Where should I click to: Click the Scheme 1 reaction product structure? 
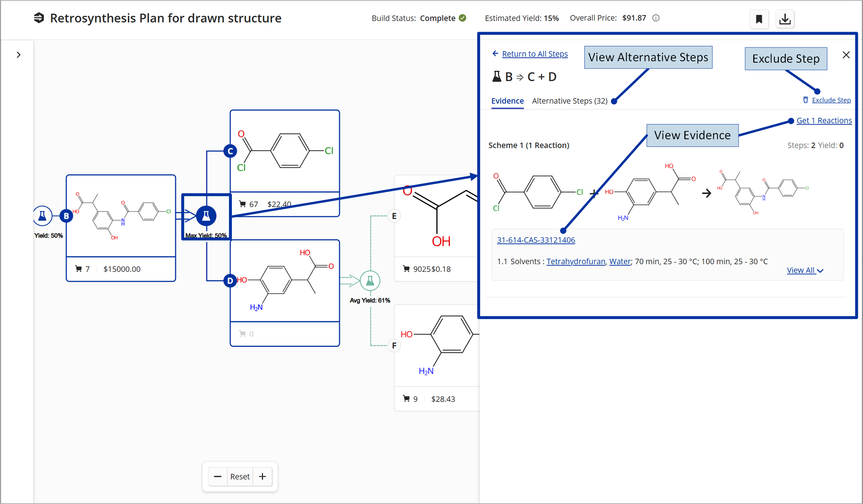pos(763,192)
